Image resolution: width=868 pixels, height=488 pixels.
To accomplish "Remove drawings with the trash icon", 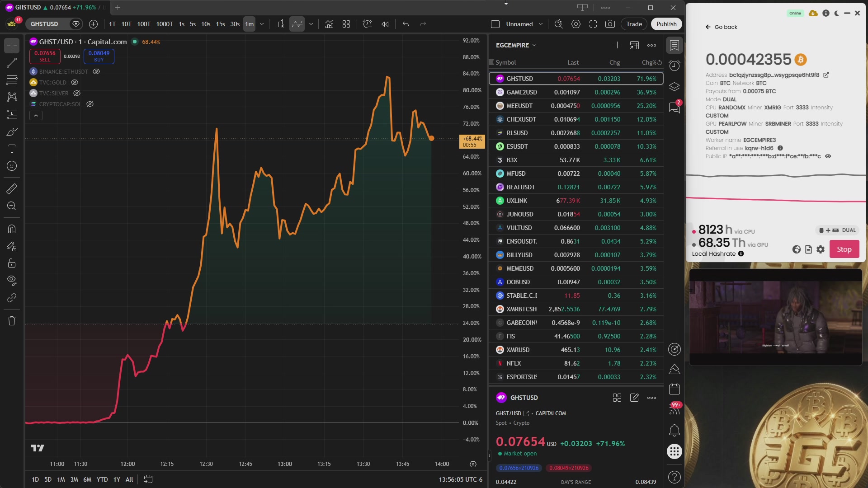I will (12, 321).
